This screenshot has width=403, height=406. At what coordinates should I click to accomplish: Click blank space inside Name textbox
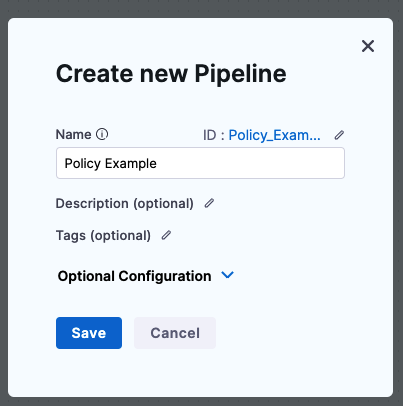tap(250, 163)
